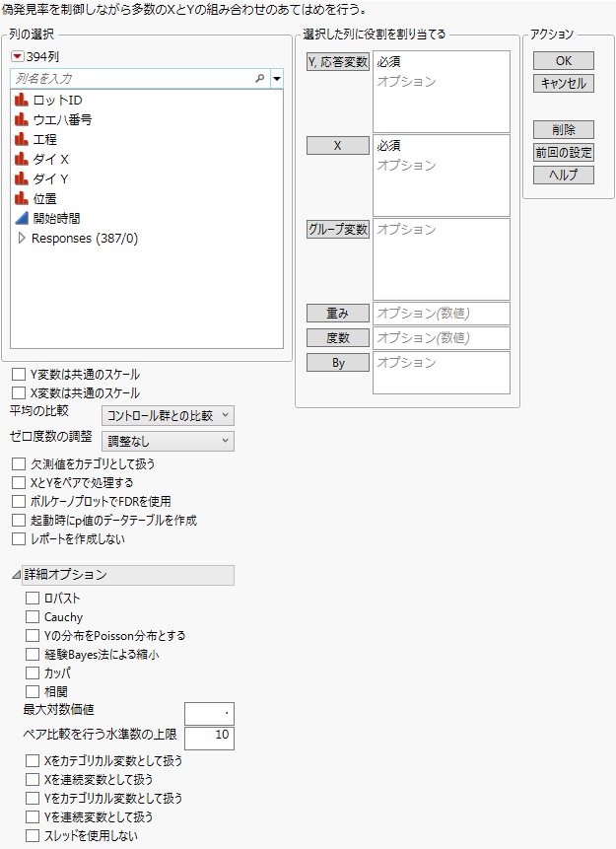Select 開始時間 in column list
The image size is (616, 849).
tap(56, 218)
